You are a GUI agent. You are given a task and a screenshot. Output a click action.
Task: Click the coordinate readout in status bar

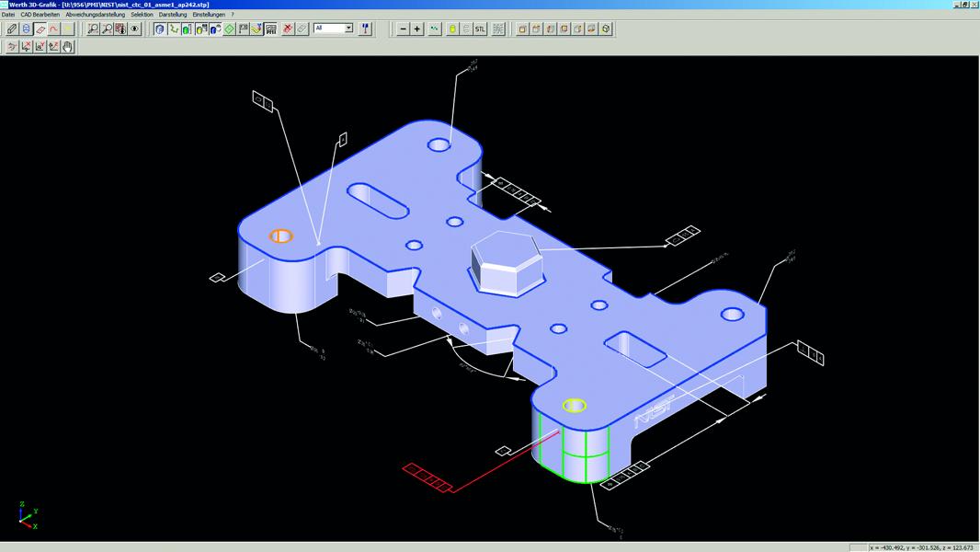(921, 547)
